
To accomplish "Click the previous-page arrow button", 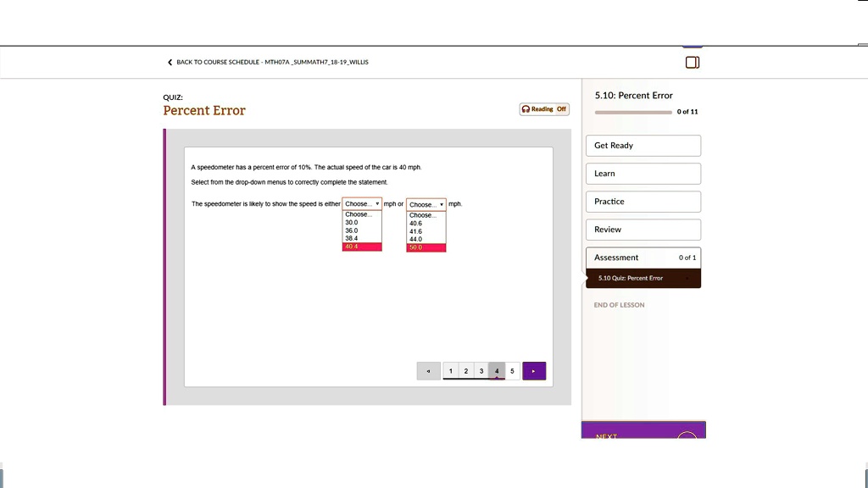I will tap(428, 370).
